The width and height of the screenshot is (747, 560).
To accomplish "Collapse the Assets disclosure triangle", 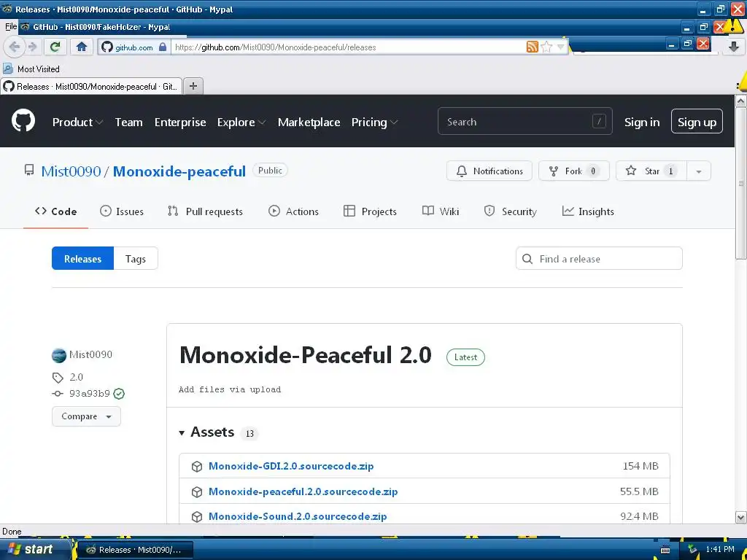I will 182,433.
